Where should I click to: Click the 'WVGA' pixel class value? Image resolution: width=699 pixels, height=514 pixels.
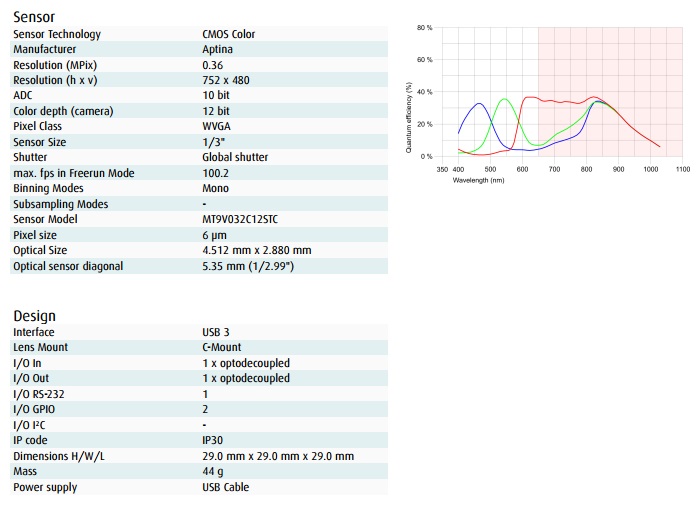click(216, 127)
